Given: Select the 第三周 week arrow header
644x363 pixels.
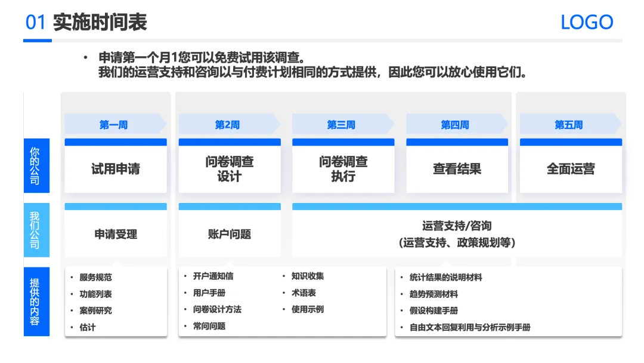Looking at the screenshot, I should point(343,124).
